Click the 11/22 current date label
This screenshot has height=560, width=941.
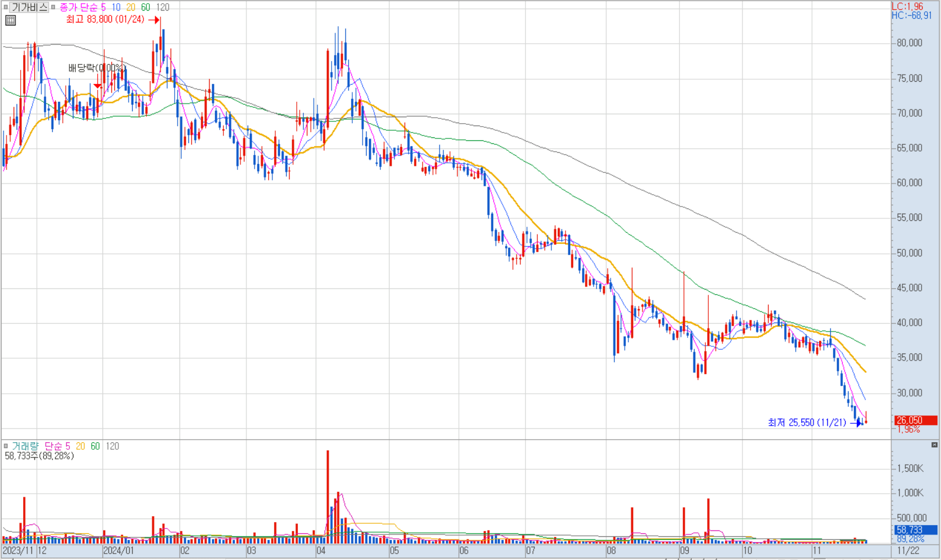(x=909, y=551)
